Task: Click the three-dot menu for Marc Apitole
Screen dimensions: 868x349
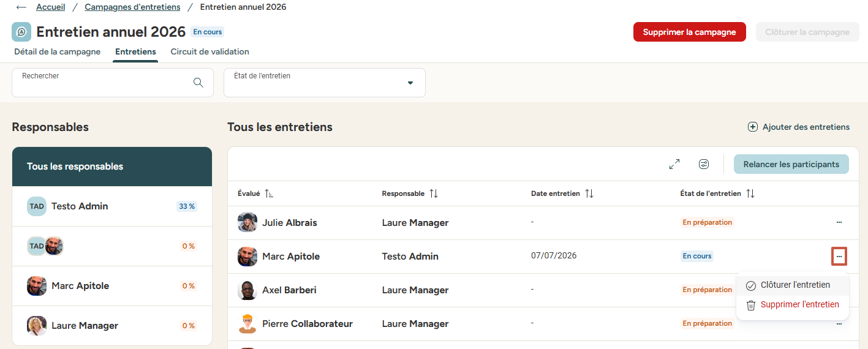Action: 839,256
